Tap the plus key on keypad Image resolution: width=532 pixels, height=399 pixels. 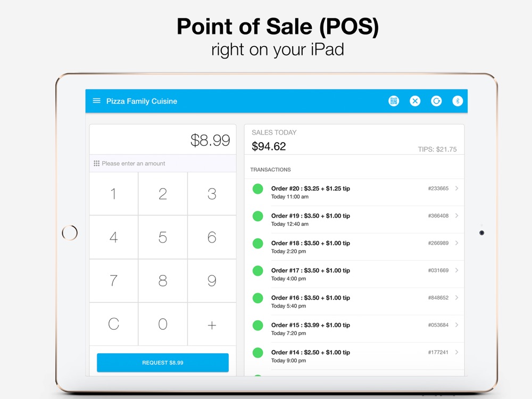212,324
